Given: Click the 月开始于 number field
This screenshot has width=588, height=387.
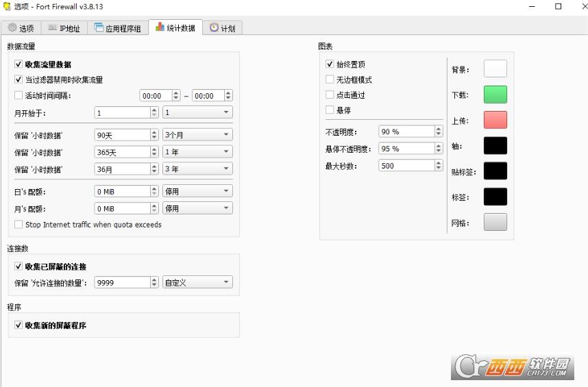Looking at the screenshot, I should (x=122, y=112).
